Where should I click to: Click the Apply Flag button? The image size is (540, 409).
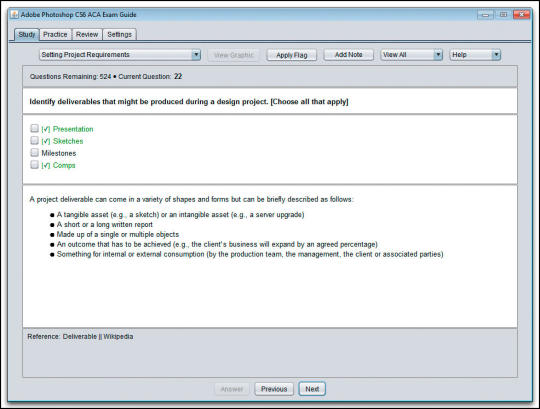(x=292, y=55)
